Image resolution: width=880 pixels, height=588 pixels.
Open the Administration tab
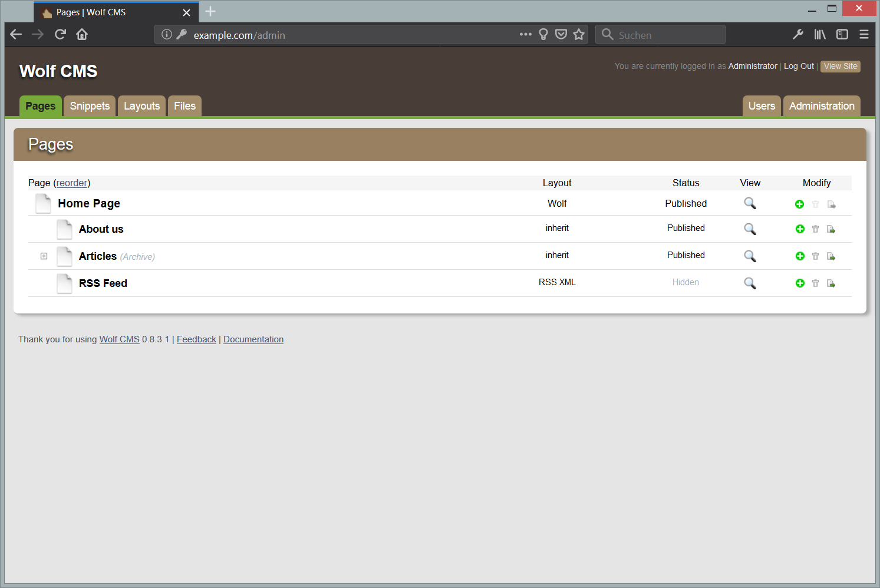(822, 106)
